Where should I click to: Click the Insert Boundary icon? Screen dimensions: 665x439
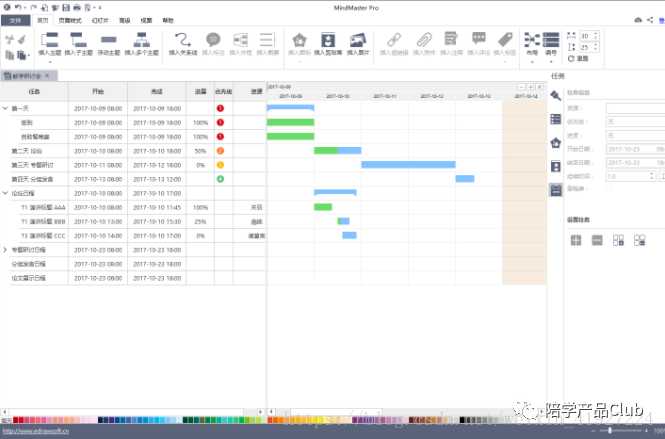[240, 40]
